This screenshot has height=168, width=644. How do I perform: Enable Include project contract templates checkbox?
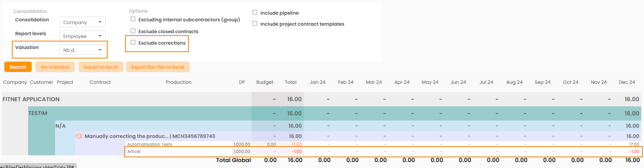point(255,23)
